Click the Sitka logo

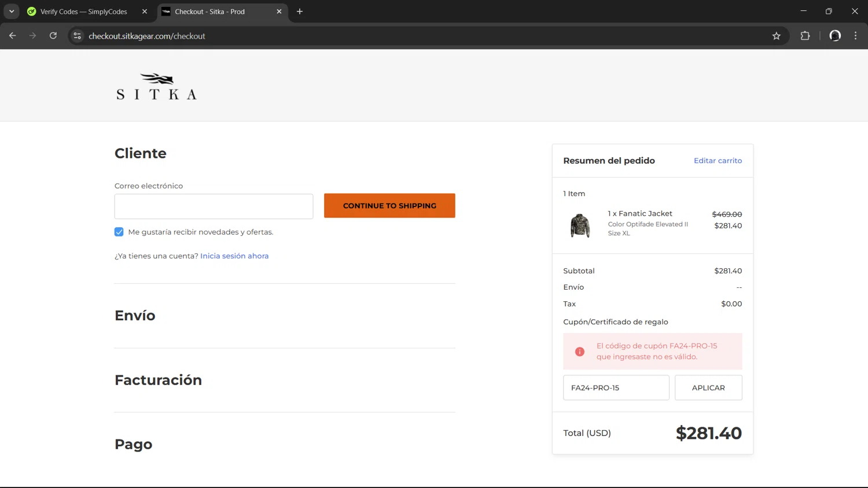[156, 87]
